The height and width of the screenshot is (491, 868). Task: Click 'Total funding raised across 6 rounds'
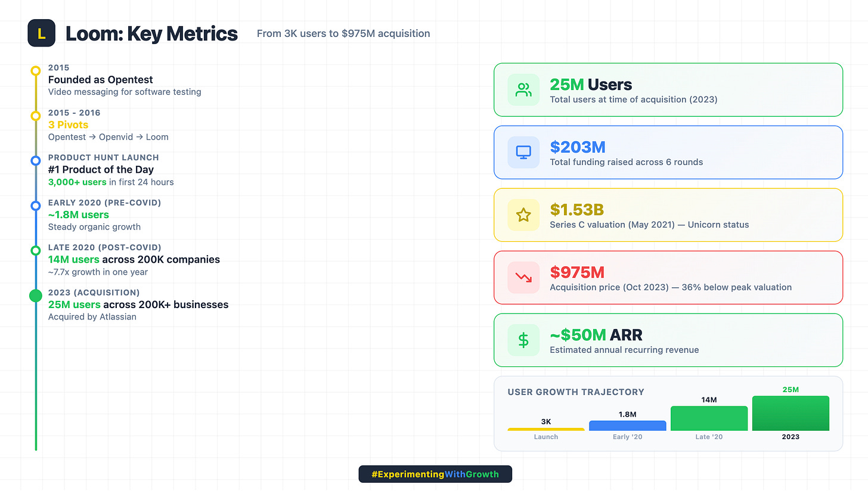coord(627,161)
